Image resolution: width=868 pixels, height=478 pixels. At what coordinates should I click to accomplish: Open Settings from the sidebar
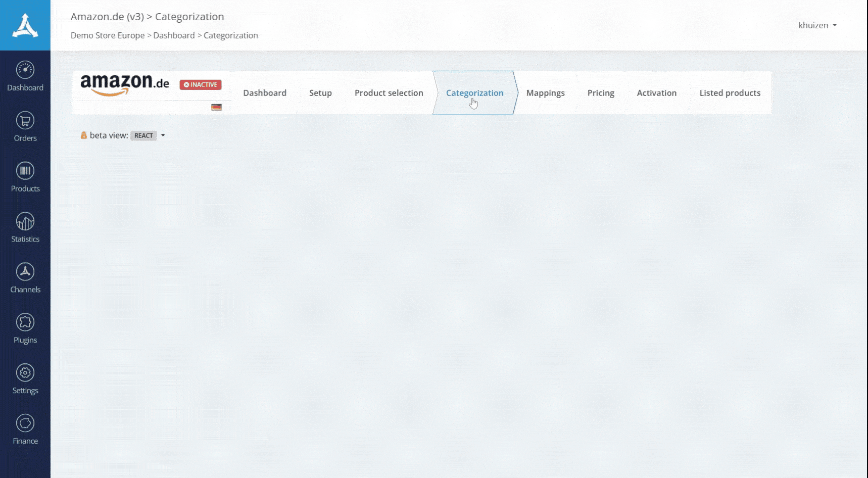[25, 379]
